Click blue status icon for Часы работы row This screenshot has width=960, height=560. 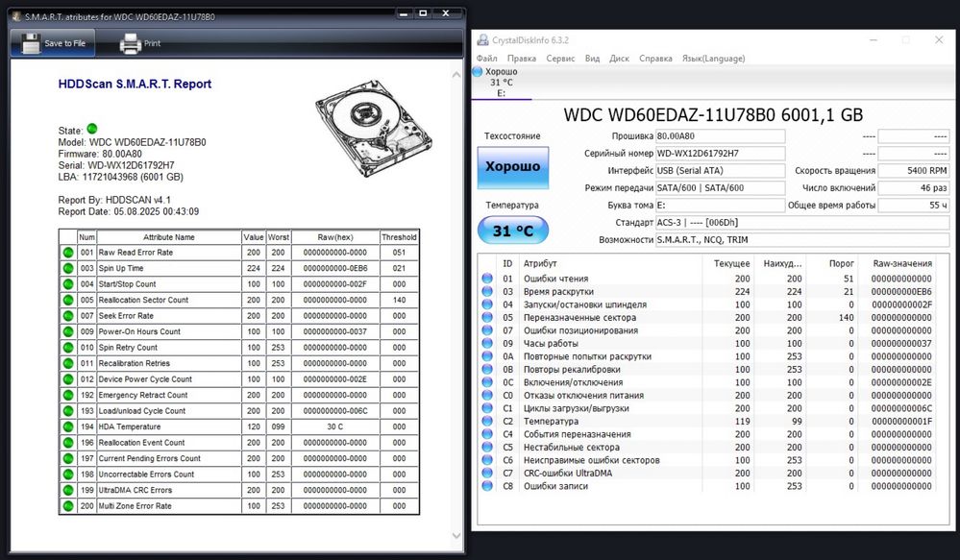[x=487, y=343]
